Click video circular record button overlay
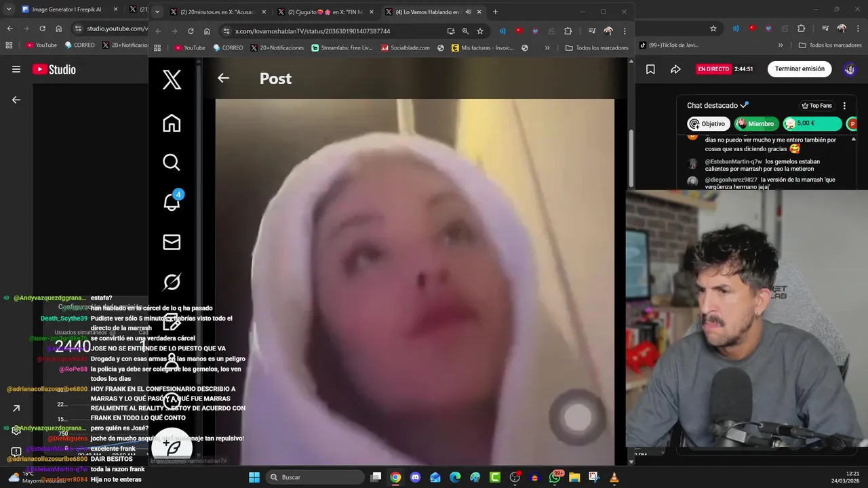 578,418
